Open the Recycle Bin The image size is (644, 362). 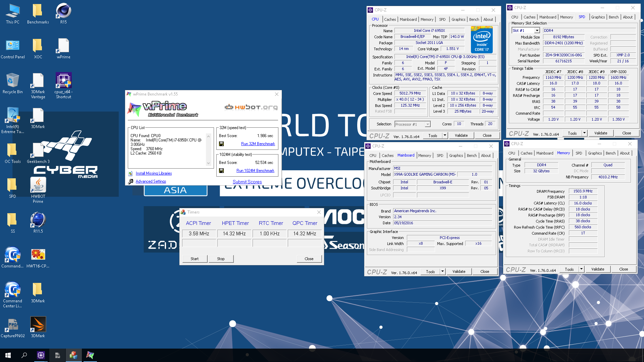[x=13, y=84]
